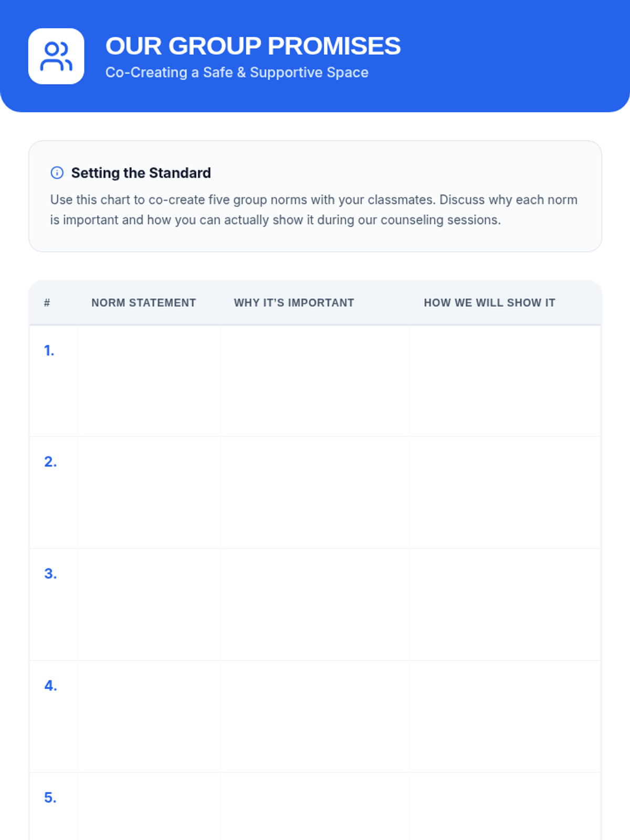This screenshot has height=840, width=630.
Task: Click the Why It's Important cell for row 3
Action: click(315, 604)
